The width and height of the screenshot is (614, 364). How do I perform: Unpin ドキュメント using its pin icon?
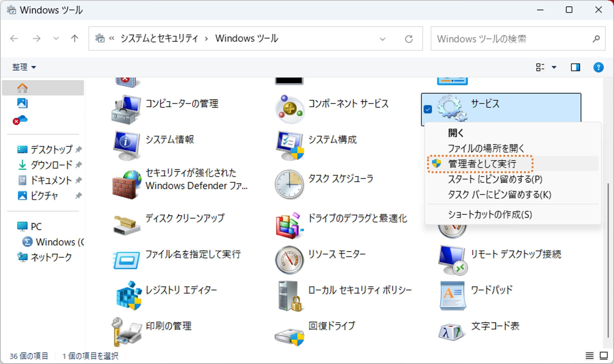pos(78,180)
